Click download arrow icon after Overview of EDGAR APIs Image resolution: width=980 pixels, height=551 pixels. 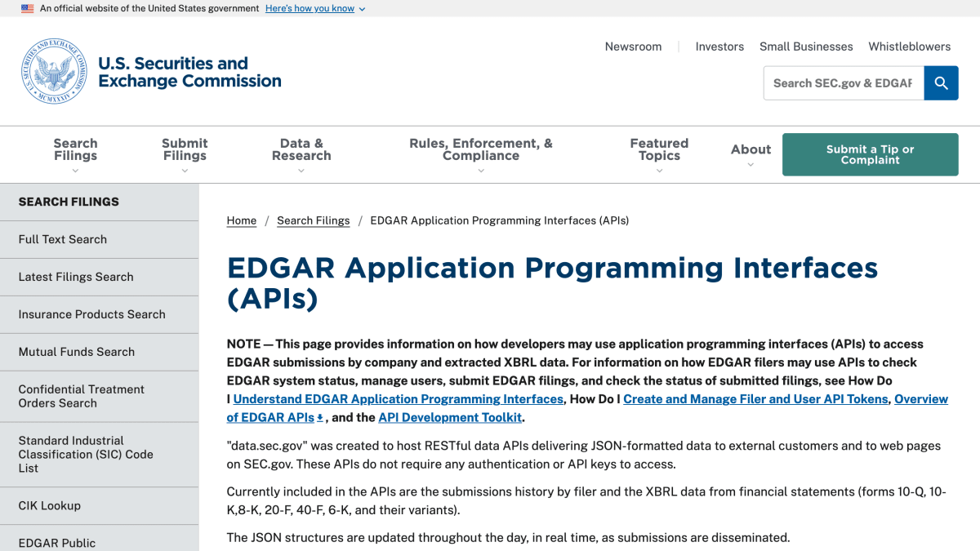pos(320,417)
